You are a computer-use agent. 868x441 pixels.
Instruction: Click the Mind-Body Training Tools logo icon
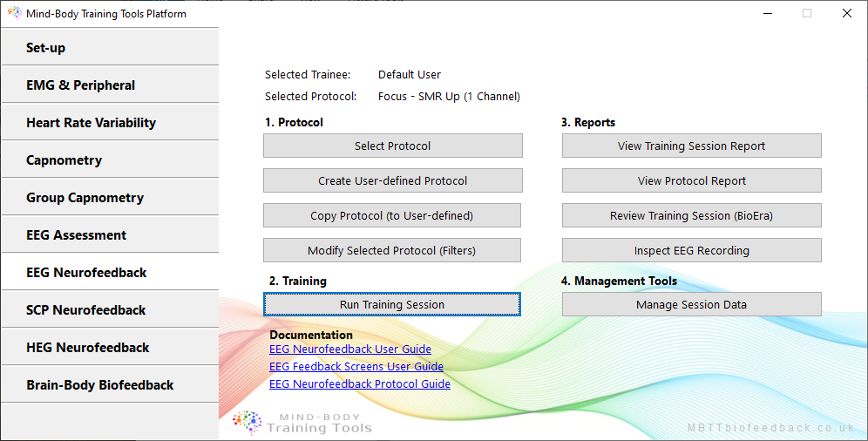(248, 423)
